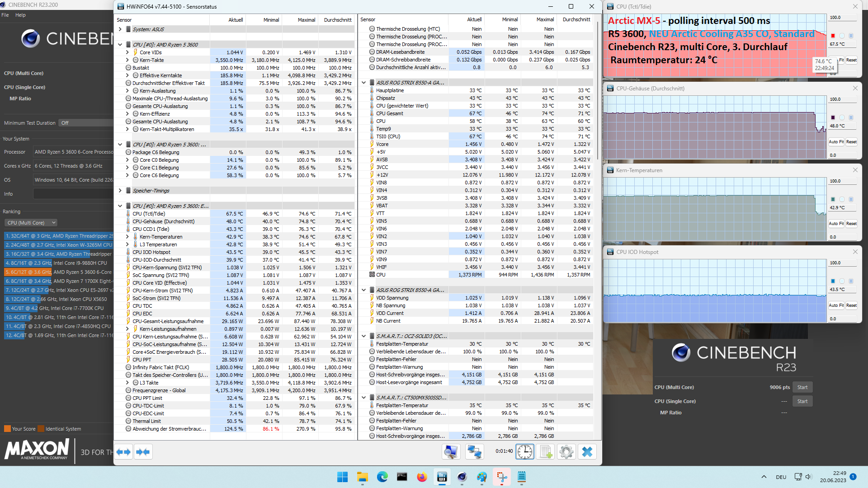Click the Info text field in Cinebench
Viewport: 868px width, 488px height.
tap(72, 194)
